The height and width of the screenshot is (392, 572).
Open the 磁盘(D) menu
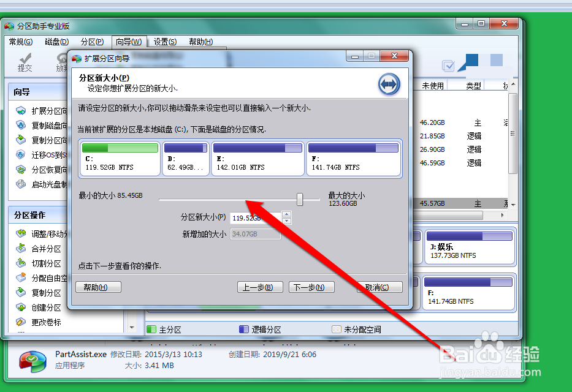pos(56,42)
